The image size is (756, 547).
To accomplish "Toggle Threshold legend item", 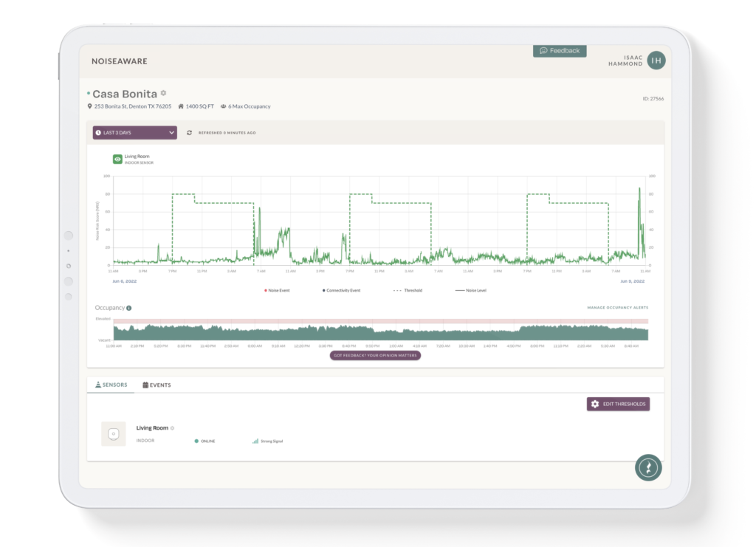I will click(x=408, y=291).
